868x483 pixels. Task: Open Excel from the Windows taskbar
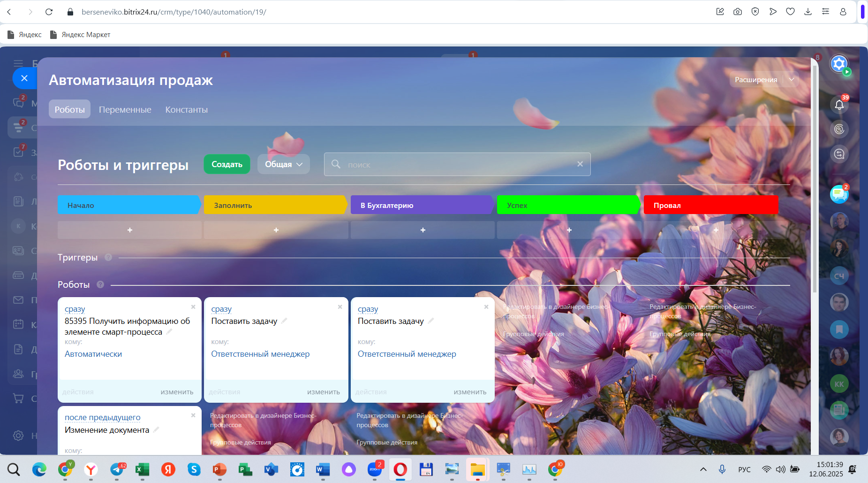142,469
